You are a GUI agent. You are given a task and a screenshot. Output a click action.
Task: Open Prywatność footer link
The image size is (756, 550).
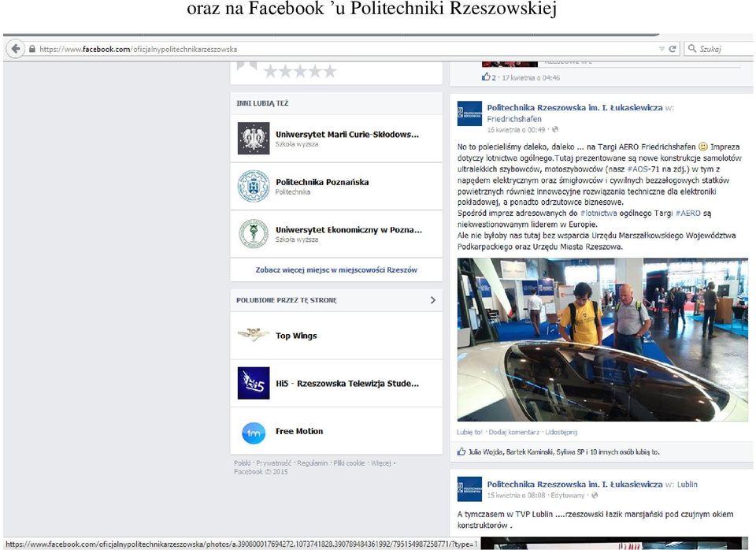coord(273,463)
